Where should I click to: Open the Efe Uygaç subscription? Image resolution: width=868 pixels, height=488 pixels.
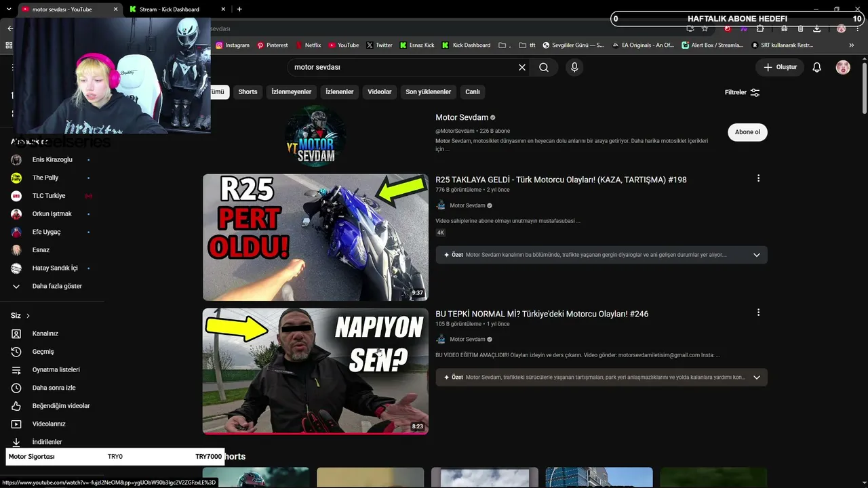[x=46, y=232]
